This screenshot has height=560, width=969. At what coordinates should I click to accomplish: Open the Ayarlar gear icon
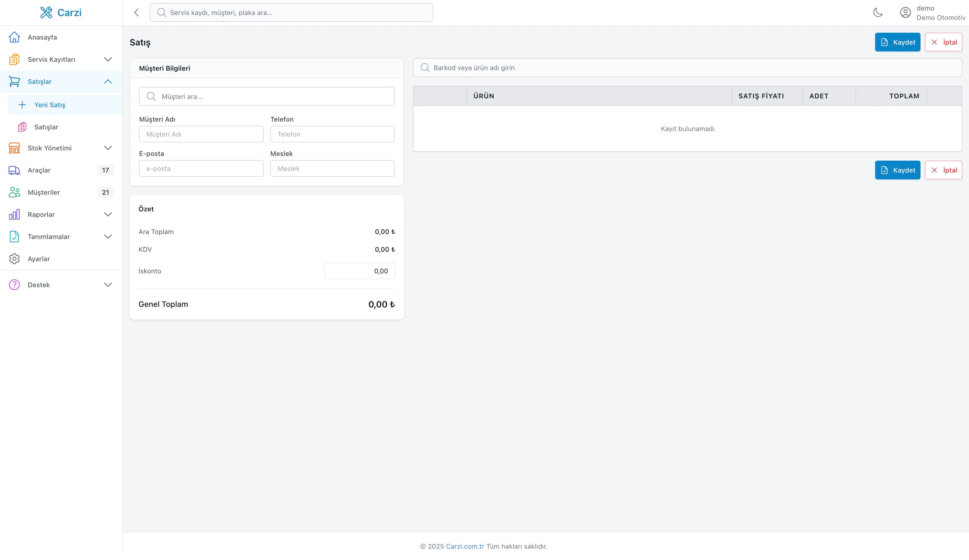point(14,259)
